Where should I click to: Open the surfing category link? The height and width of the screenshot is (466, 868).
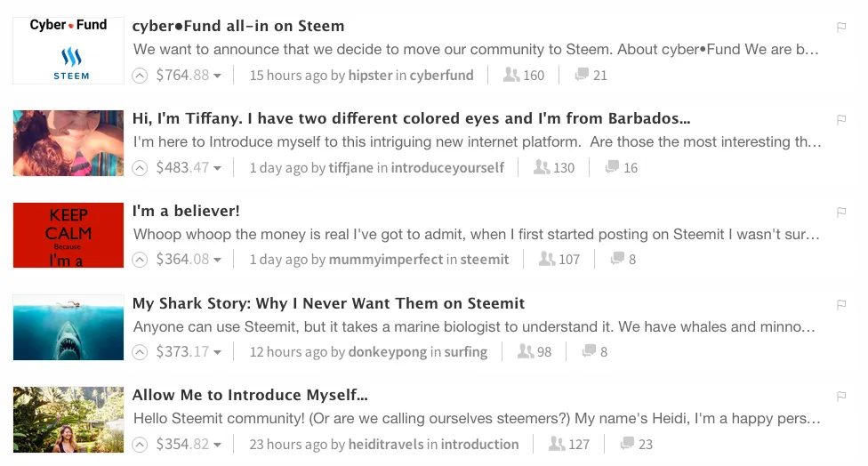point(465,351)
